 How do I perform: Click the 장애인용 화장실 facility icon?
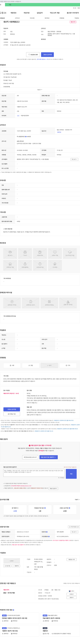(49, 303)
